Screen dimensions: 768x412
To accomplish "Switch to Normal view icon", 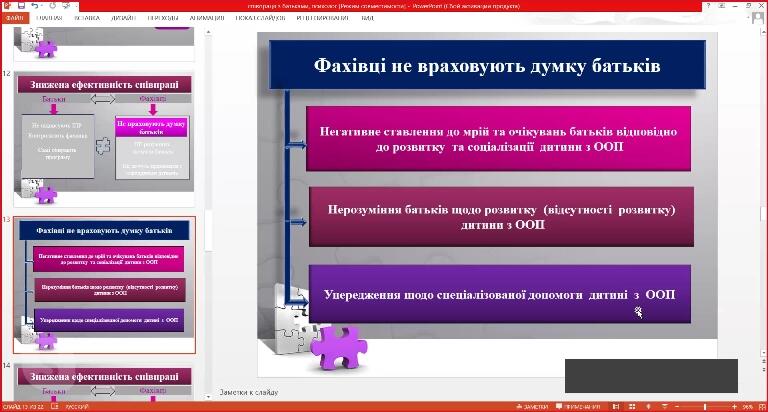I will coord(616,407).
